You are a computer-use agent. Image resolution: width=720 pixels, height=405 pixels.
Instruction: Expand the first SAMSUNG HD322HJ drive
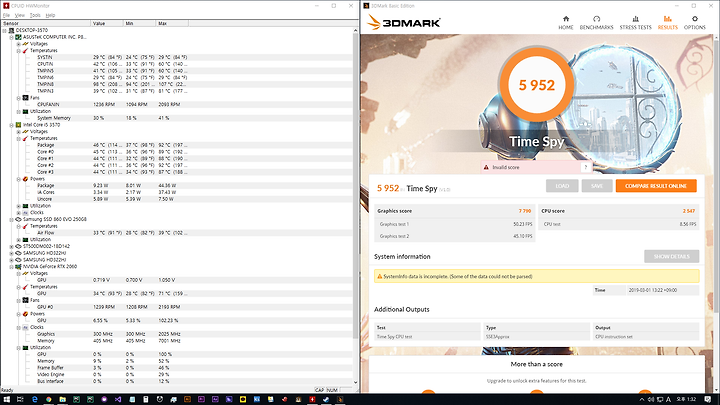click(x=11, y=253)
